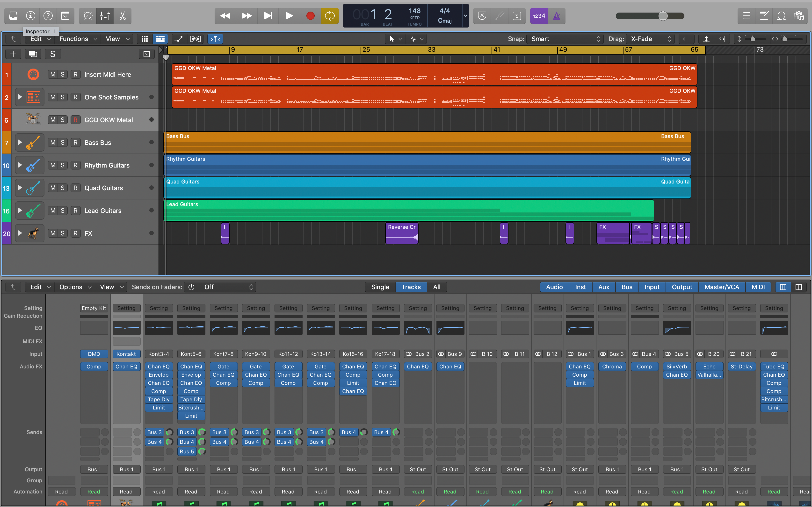812x507 pixels.
Task: Click the Duplicate Track icon
Action: tap(33, 54)
